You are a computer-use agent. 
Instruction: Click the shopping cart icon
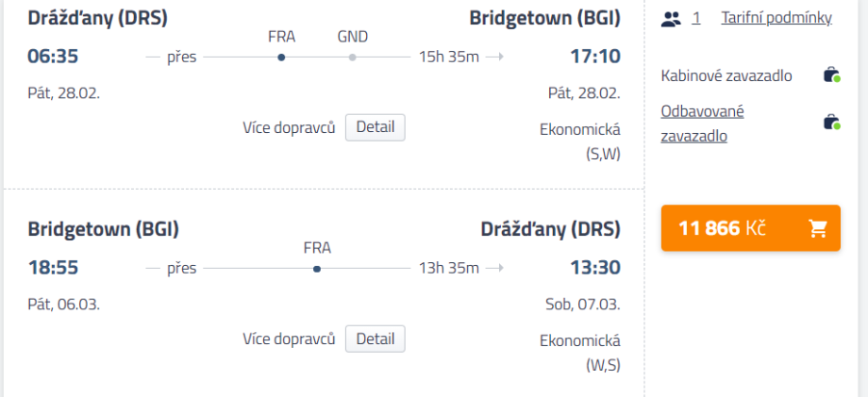(818, 228)
